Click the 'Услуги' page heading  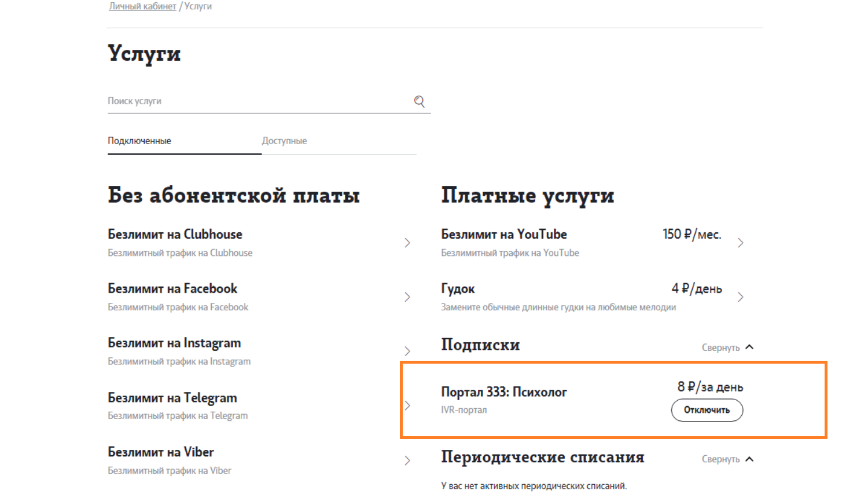[144, 53]
